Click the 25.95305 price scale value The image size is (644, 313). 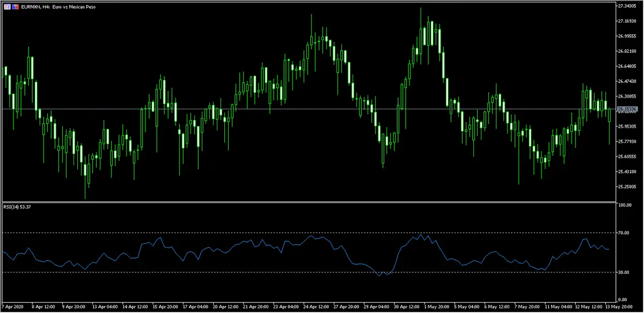tap(627, 126)
